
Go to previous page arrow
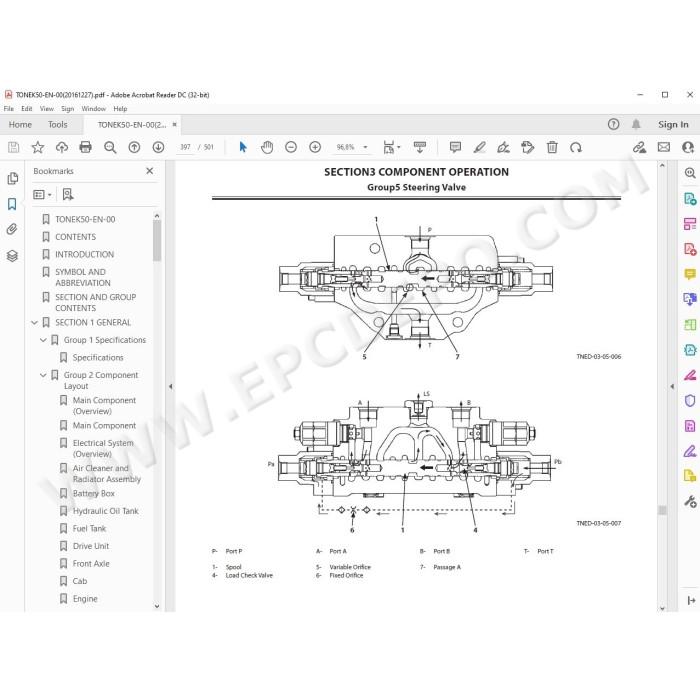(x=134, y=147)
